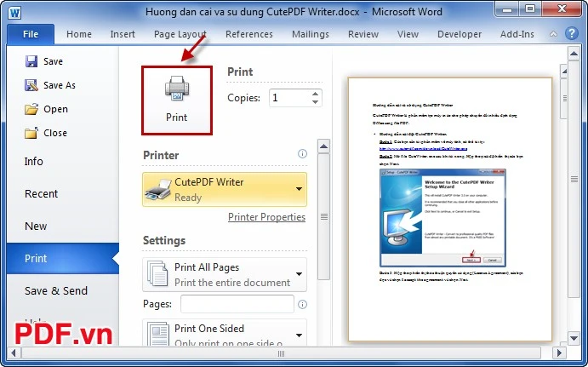Switch to the Home ribbon tab
The height and width of the screenshot is (367, 588).
(x=79, y=34)
